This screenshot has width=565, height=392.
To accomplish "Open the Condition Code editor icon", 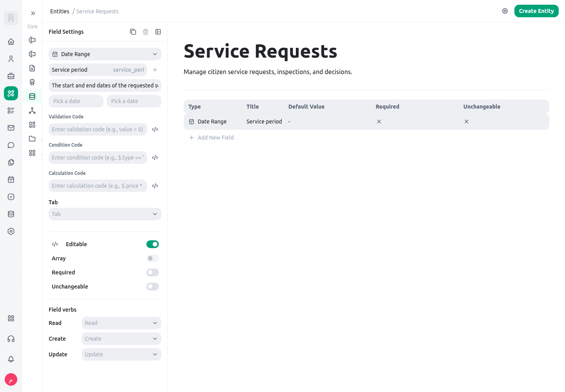I will pyautogui.click(x=155, y=158).
